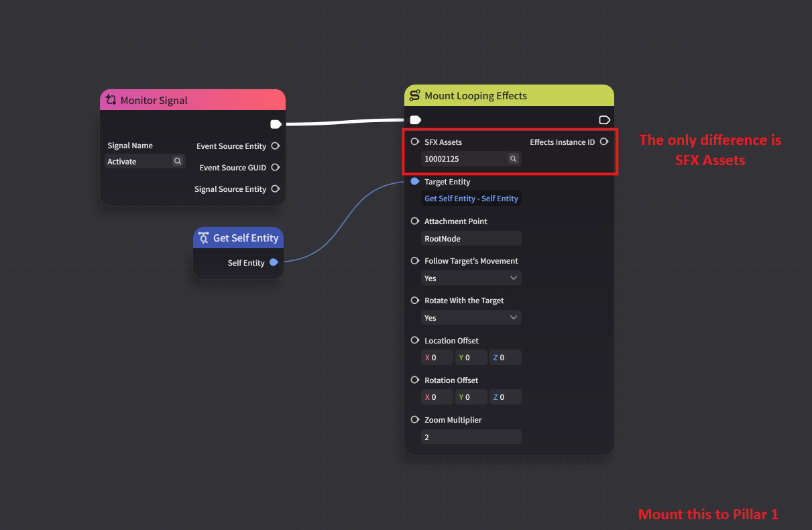Click the Self Entity output pin
The image size is (812, 530).
click(x=274, y=262)
